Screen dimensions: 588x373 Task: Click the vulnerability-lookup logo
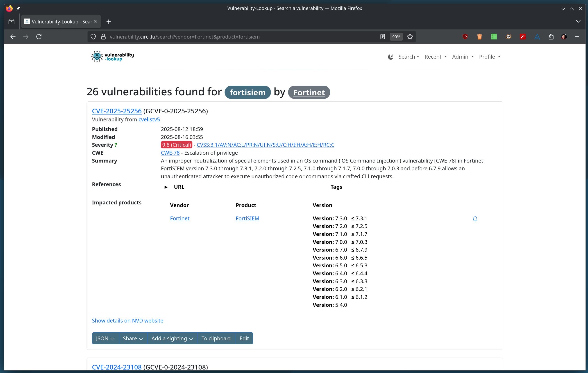112,57
